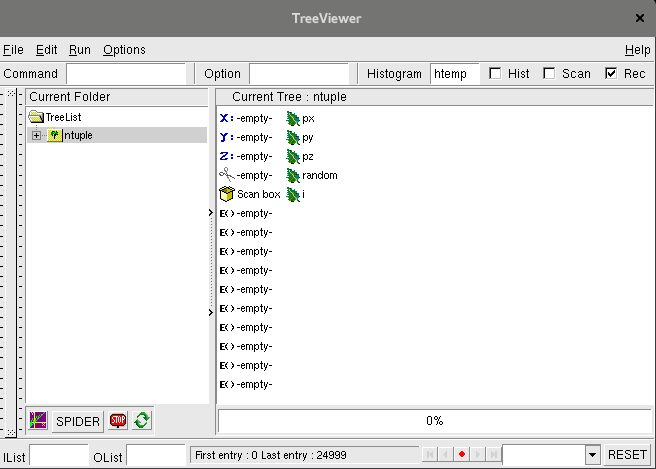Click the STOP command icon
The height and width of the screenshot is (469, 656).
coord(118,420)
